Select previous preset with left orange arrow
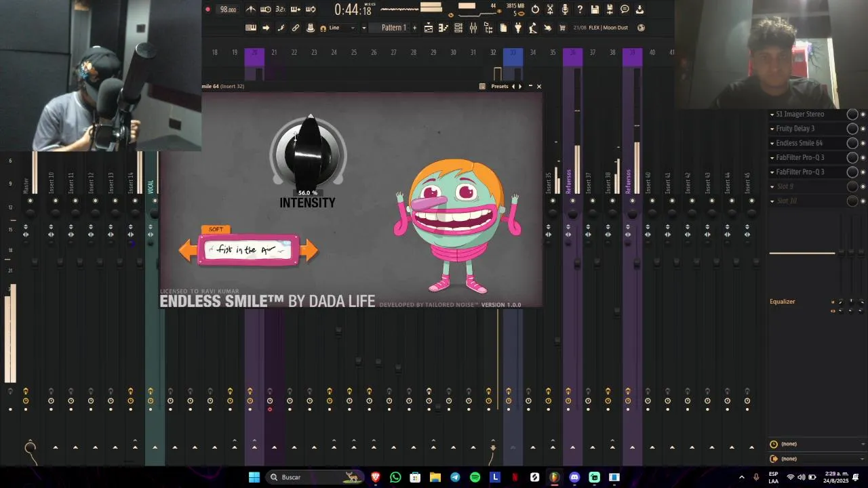868x488 pixels. 187,250
